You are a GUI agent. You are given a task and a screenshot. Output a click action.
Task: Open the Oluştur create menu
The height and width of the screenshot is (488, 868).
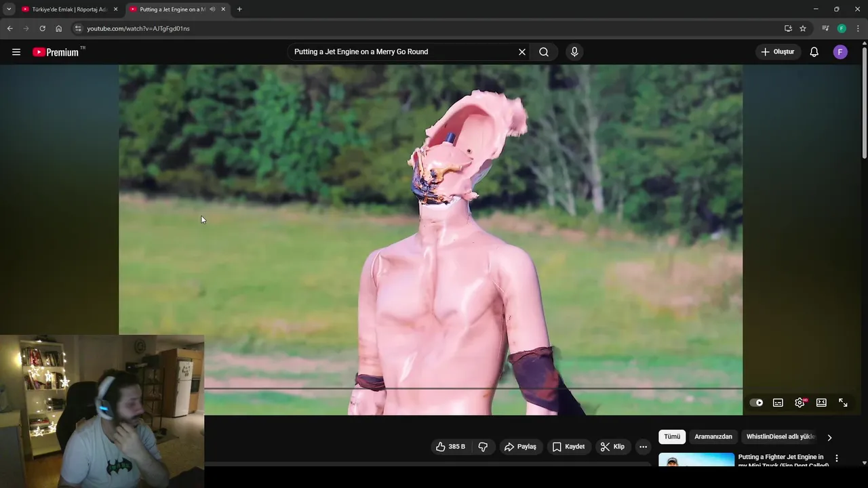tap(778, 52)
